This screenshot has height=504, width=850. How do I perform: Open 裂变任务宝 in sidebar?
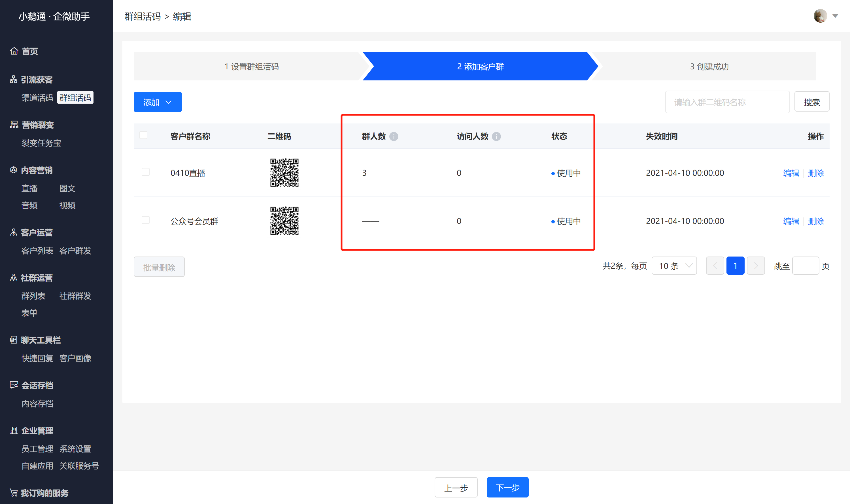point(41,143)
